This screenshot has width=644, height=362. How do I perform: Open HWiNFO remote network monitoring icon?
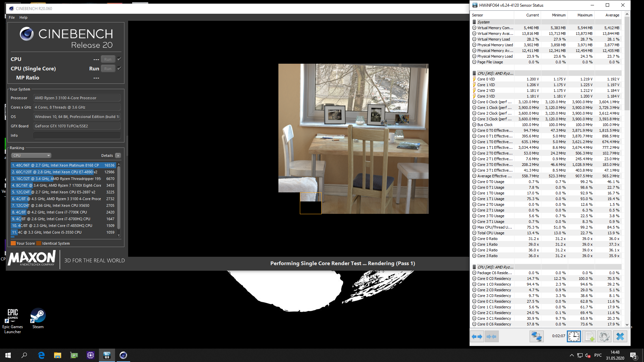(536, 336)
